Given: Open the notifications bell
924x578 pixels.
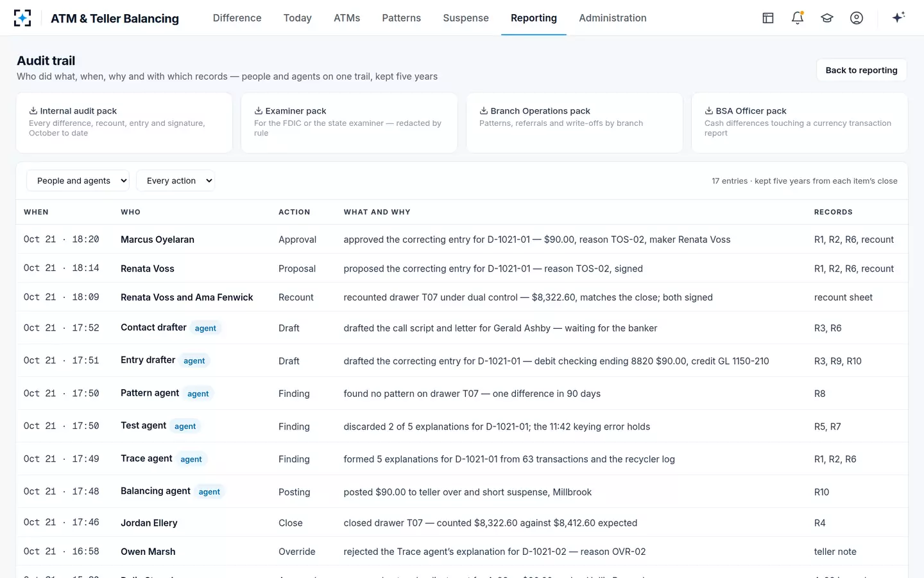Looking at the screenshot, I should point(798,18).
